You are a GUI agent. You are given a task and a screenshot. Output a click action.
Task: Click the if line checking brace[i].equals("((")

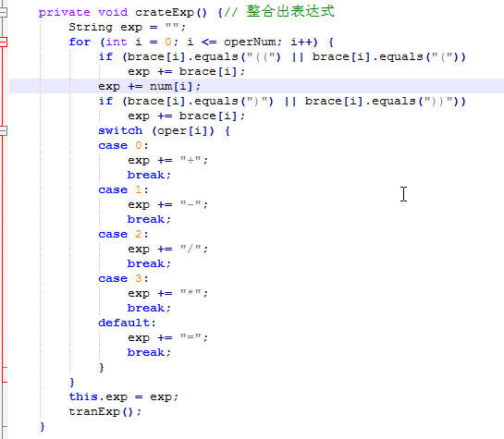pos(282,57)
